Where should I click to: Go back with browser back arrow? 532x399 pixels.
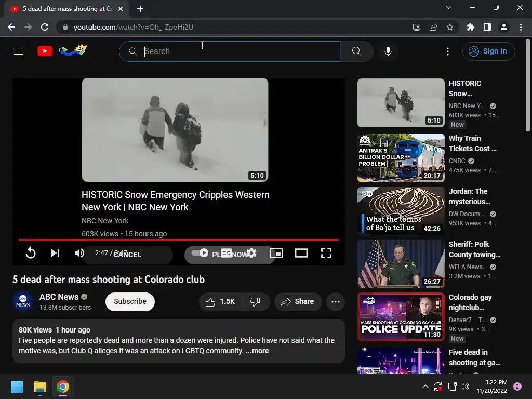pyautogui.click(x=11, y=27)
